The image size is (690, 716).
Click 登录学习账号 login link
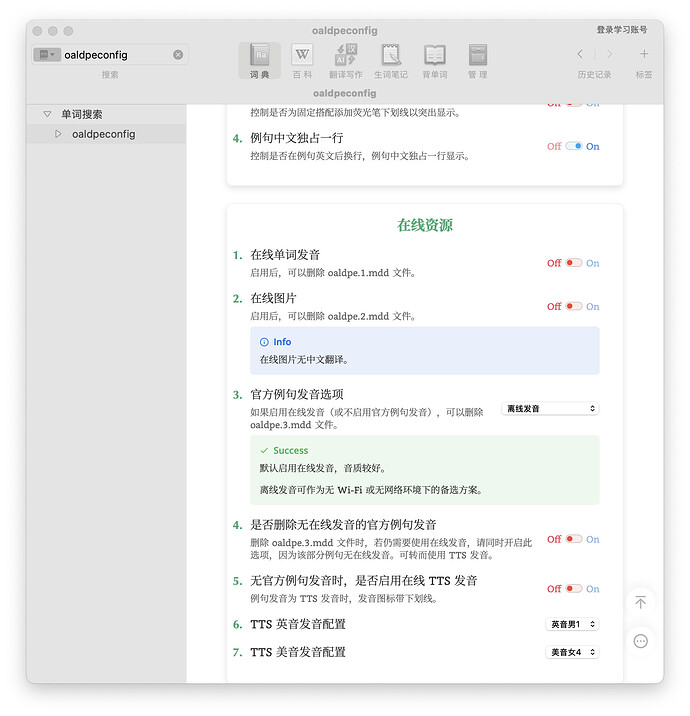pos(622,30)
